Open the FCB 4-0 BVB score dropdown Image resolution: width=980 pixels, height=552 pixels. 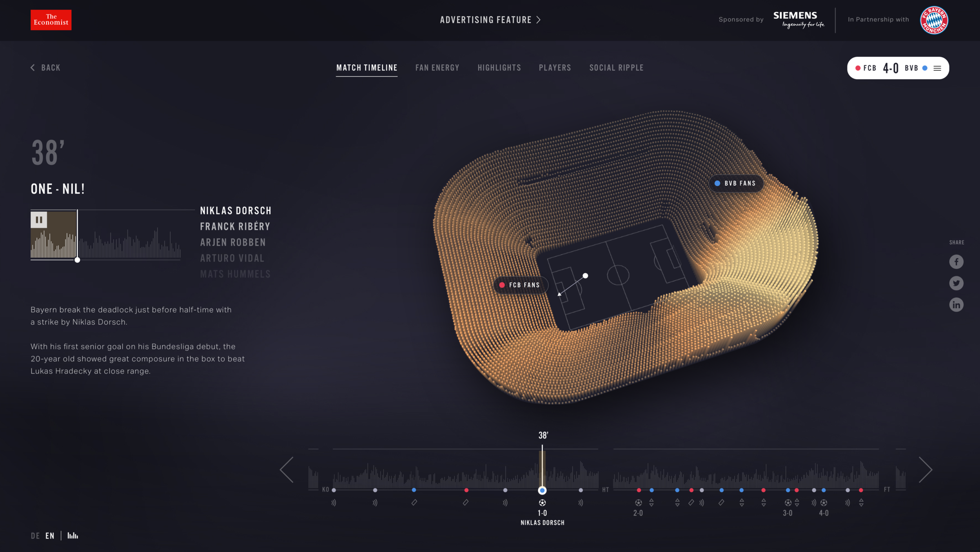pos(890,68)
